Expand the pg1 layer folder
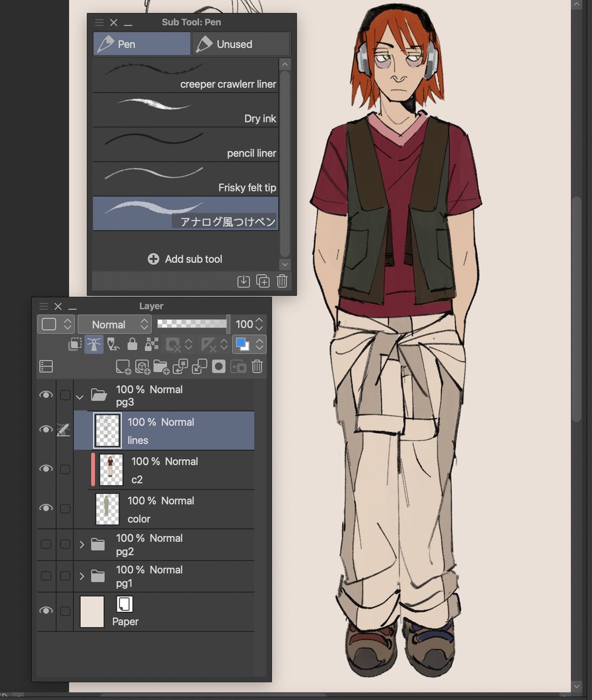592x700 pixels. pos(81,576)
